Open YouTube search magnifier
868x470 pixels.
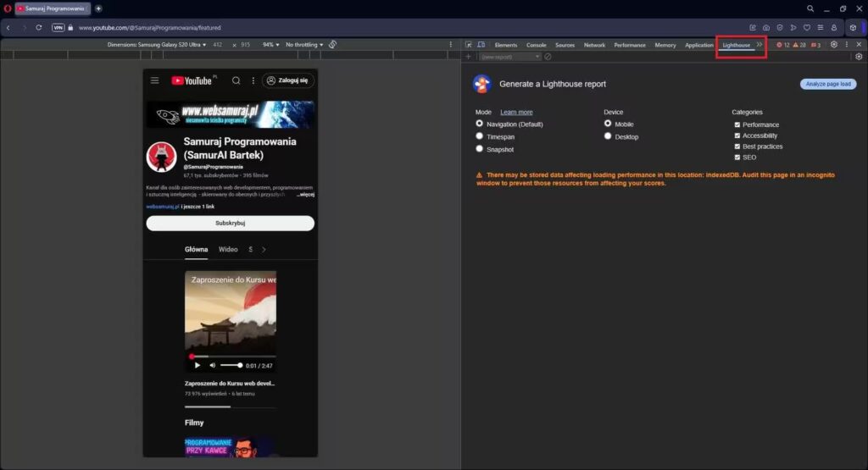pyautogui.click(x=236, y=80)
